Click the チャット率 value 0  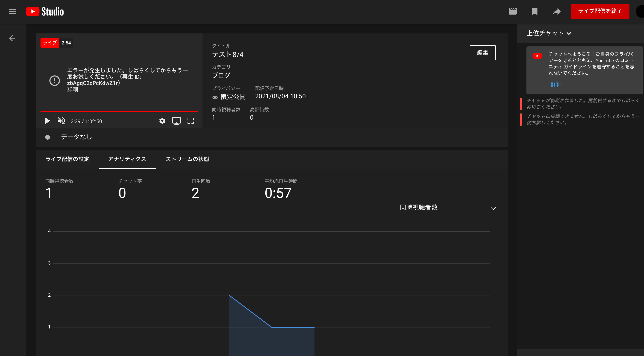pyautogui.click(x=122, y=193)
